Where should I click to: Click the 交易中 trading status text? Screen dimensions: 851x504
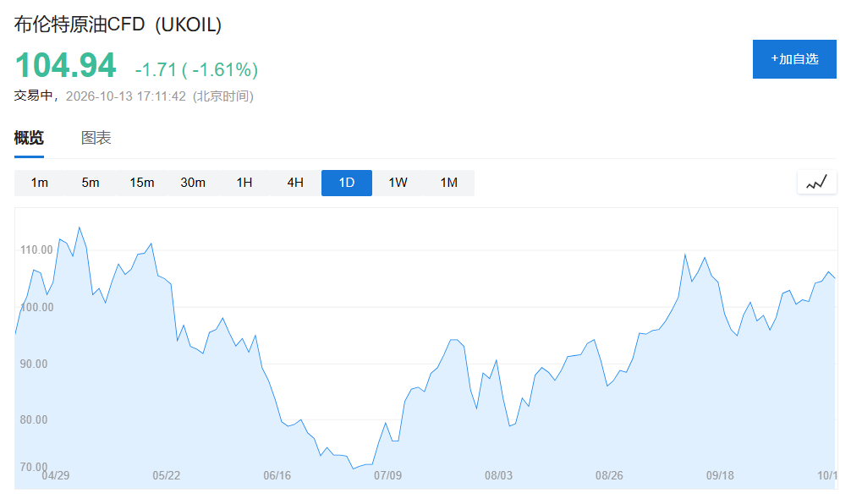coord(34,96)
